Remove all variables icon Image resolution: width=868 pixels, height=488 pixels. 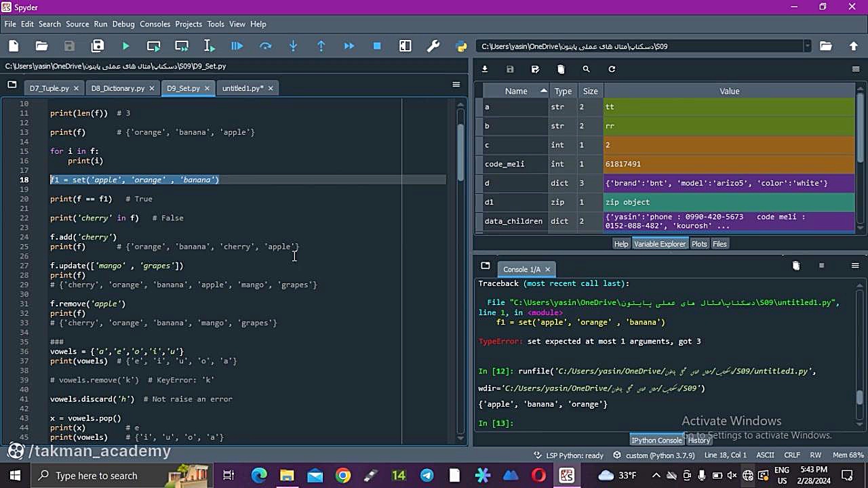561,69
